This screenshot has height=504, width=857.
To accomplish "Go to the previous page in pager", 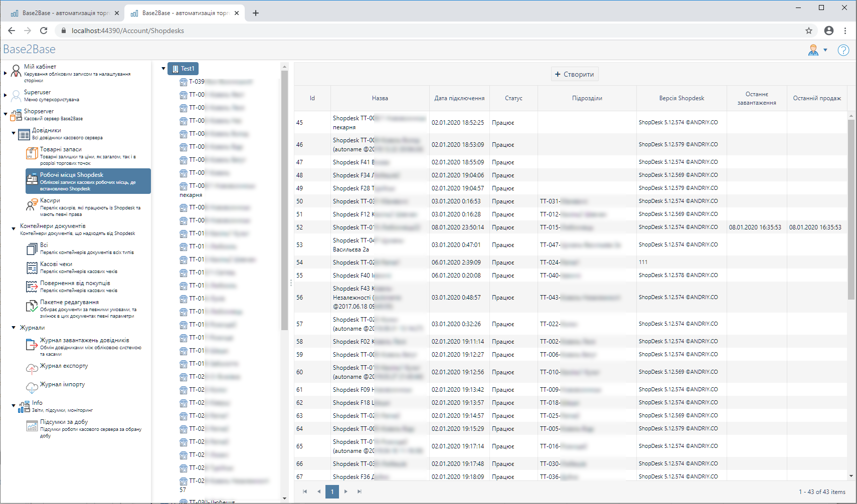I will coord(318,491).
